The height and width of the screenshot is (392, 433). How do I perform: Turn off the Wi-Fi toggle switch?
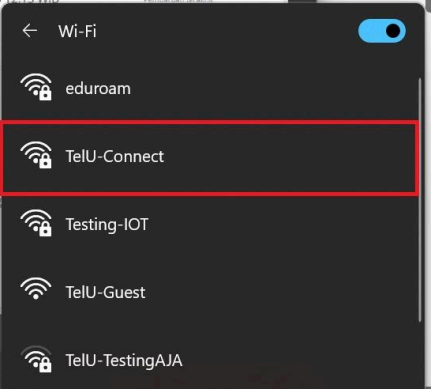382,31
